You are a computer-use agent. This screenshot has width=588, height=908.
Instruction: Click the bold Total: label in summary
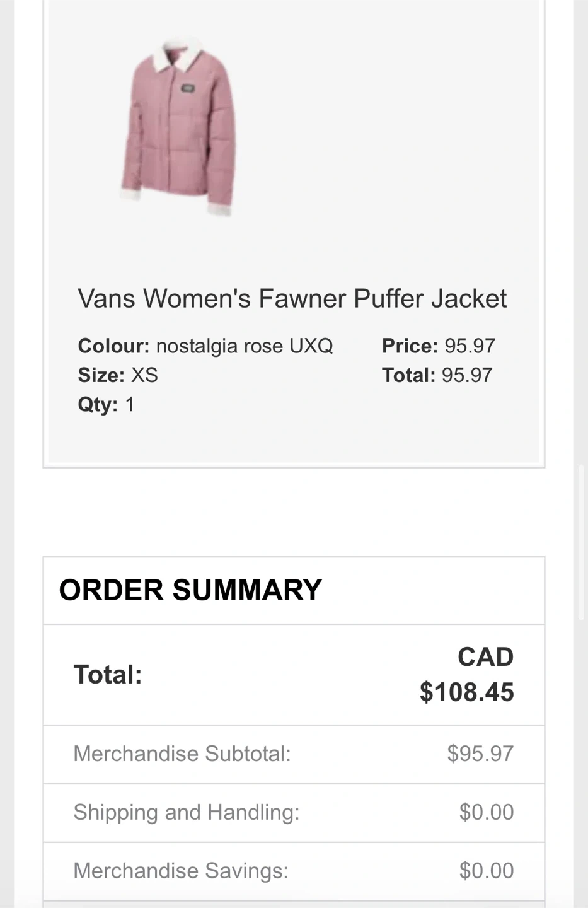click(108, 675)
